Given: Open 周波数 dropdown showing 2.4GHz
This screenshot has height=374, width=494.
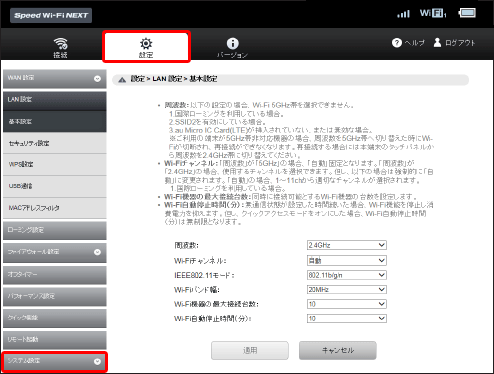Looking at the screenshot, I should (347, 245).
